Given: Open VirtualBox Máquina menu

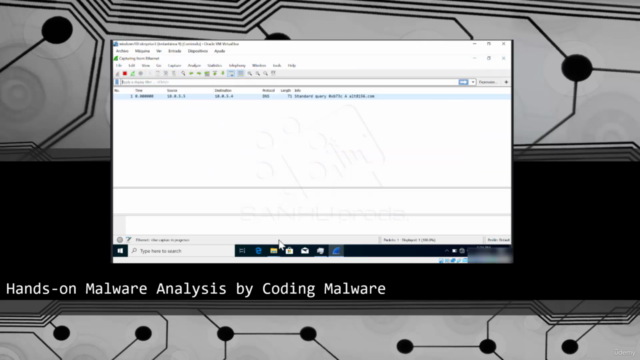Looking at the screenshot, I should click(x=142, y=51).
